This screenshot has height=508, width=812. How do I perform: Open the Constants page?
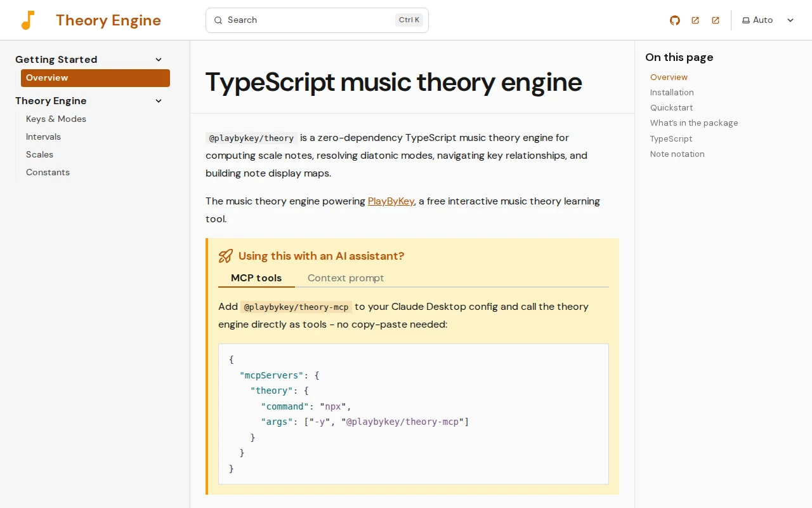[x=48, y=172]
